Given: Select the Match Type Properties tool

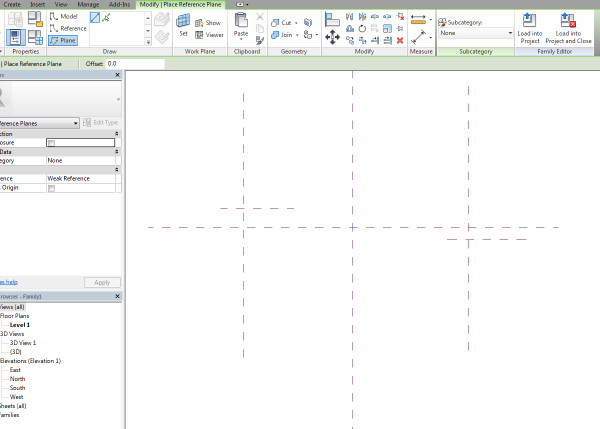Looking at the screenshot, I should pyautogui.click(x=260, y=40).
